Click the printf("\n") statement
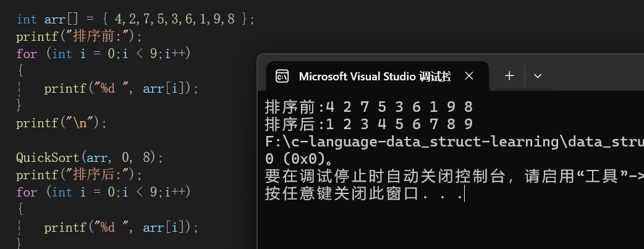Image resolution: width=644 pixels, height=249 pixels. [62, 123]
